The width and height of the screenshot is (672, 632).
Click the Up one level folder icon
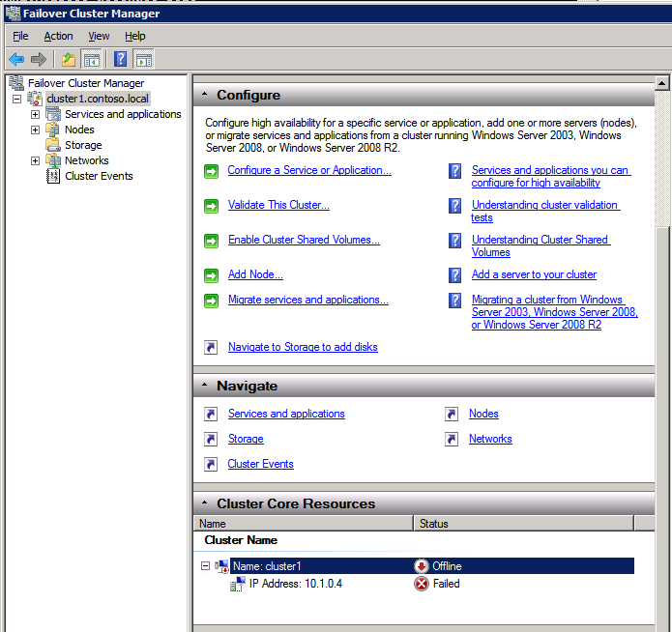pyautogui.click(x=68, y=59)
